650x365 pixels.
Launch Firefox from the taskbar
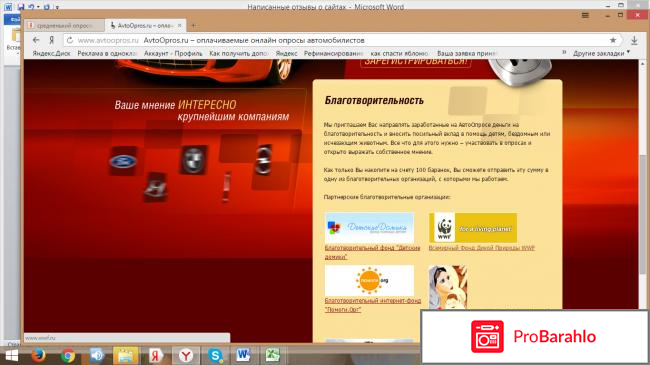pyautogui.click(x=39, y=355)
